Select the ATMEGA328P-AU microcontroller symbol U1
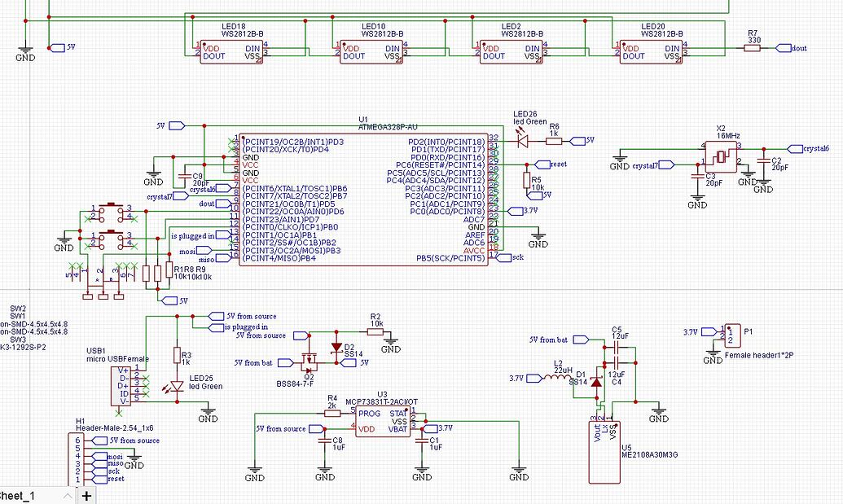The image size is (843, 504). [367, 199]
